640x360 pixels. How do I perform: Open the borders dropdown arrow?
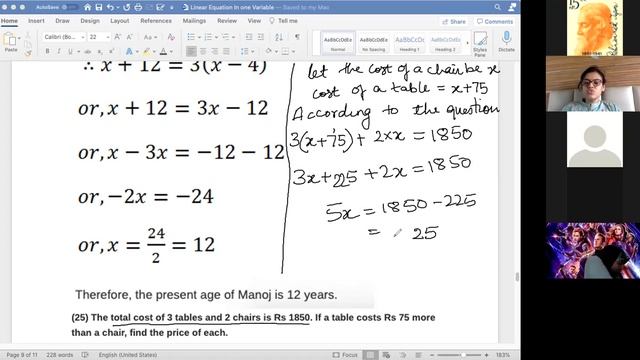coord(293,52)
